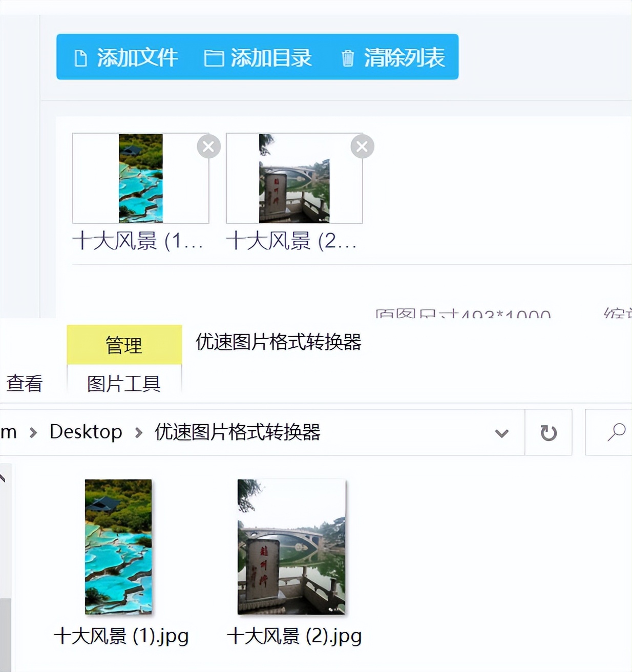Open the 图片工具 ribbon tab
The image size is (632, 672).
123,383
